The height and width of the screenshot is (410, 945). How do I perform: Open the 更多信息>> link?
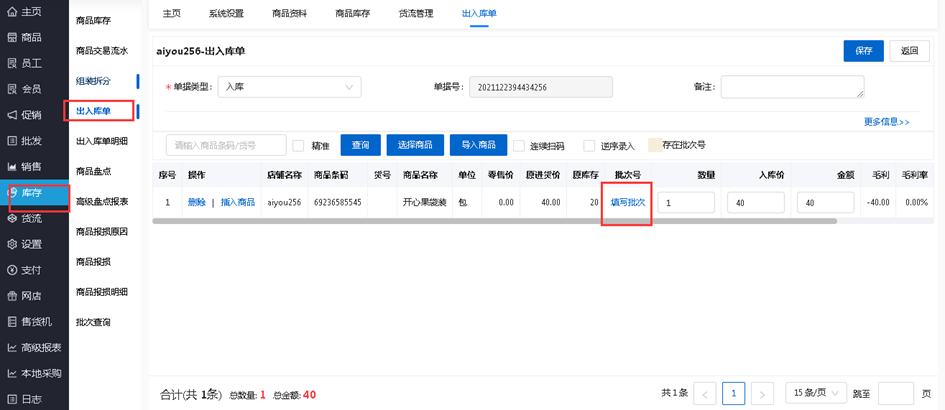point(887,122)
